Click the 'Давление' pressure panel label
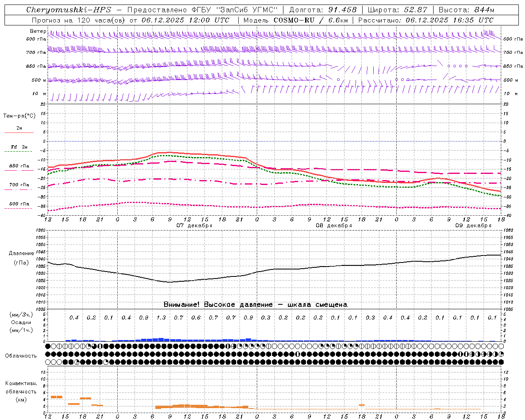This screenshot has width=525, height=420. pyautogui.click(x=21, y=253)
